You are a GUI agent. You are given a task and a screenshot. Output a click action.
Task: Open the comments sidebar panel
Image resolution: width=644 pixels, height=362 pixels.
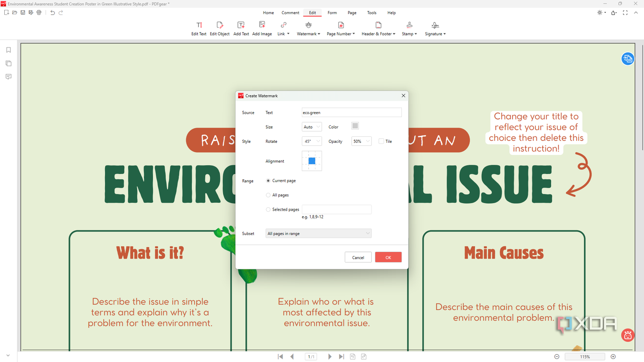(x=9, y=77)
